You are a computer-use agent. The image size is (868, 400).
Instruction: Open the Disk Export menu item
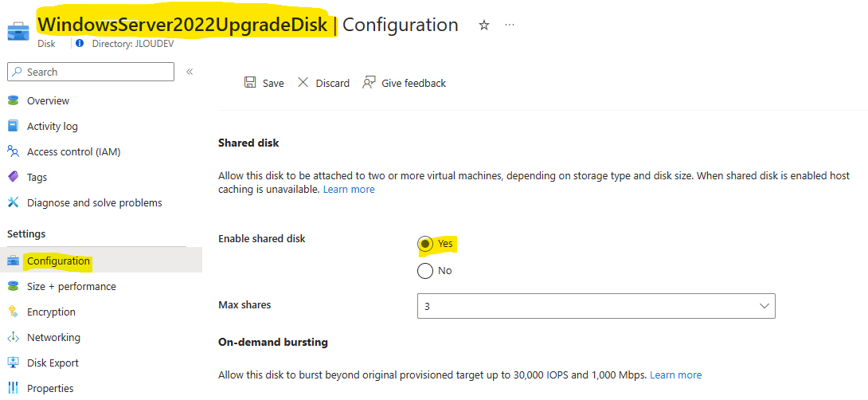53,363
